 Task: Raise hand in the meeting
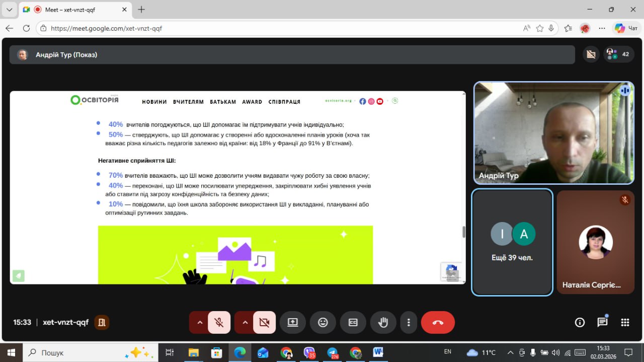pyautogui.click(x=383, y=323)
